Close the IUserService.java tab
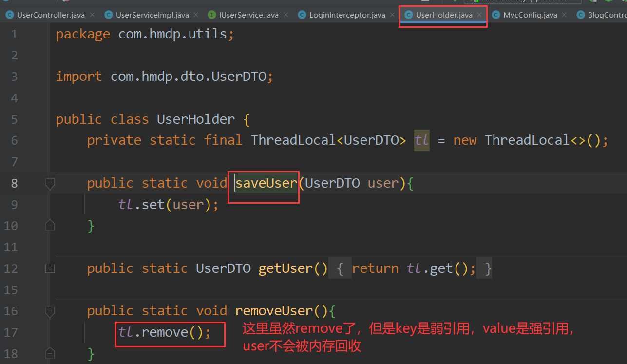The image size is (627, 364). 286,15
